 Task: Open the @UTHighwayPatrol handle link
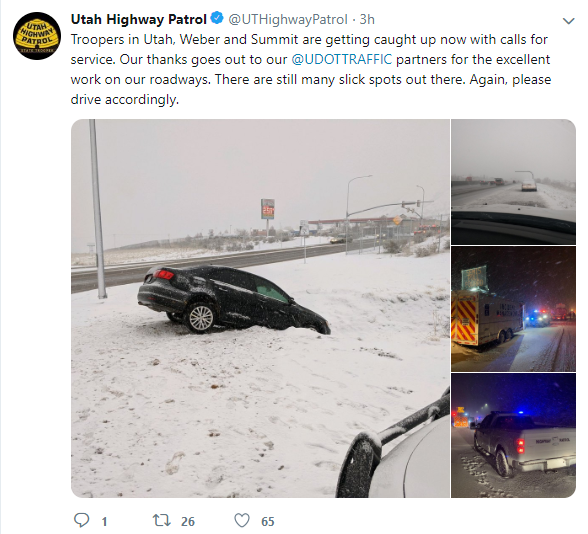point(288,19)
